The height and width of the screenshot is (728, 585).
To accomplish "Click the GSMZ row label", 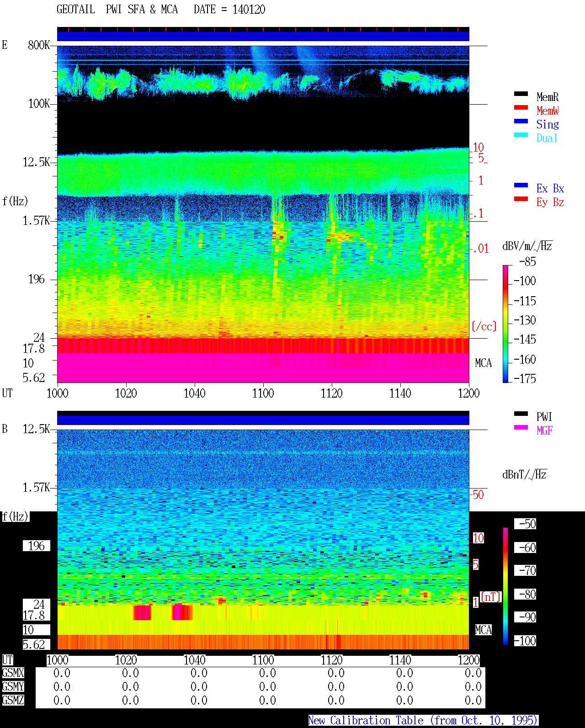I will [13, 700].
